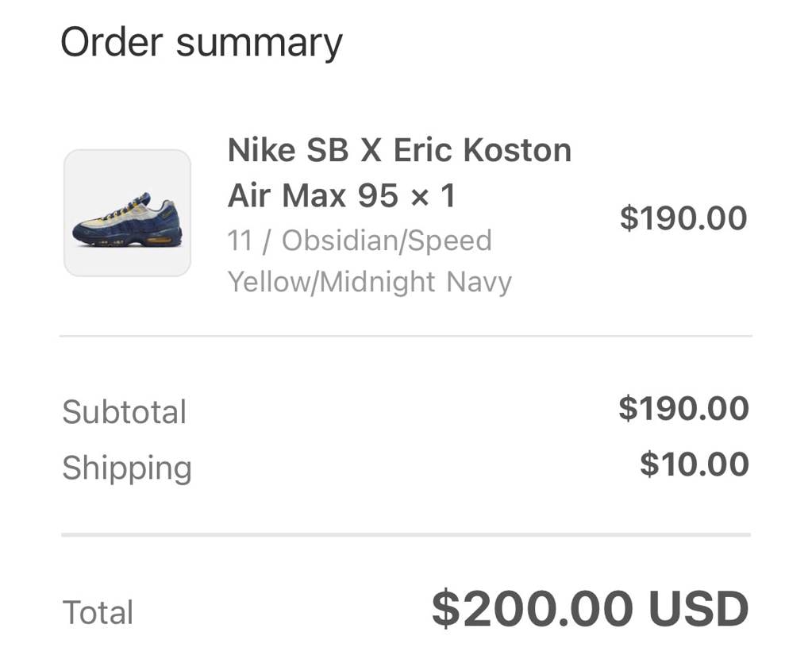Click the divider line below the product
Viewport: 812px width, 659px height.
coord(406,336)
